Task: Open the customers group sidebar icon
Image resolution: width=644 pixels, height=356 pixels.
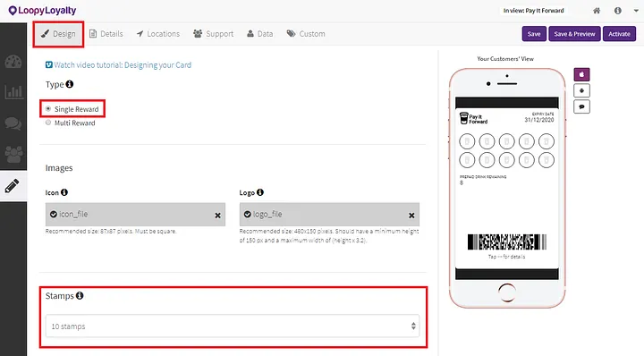Action: point(13,155)
